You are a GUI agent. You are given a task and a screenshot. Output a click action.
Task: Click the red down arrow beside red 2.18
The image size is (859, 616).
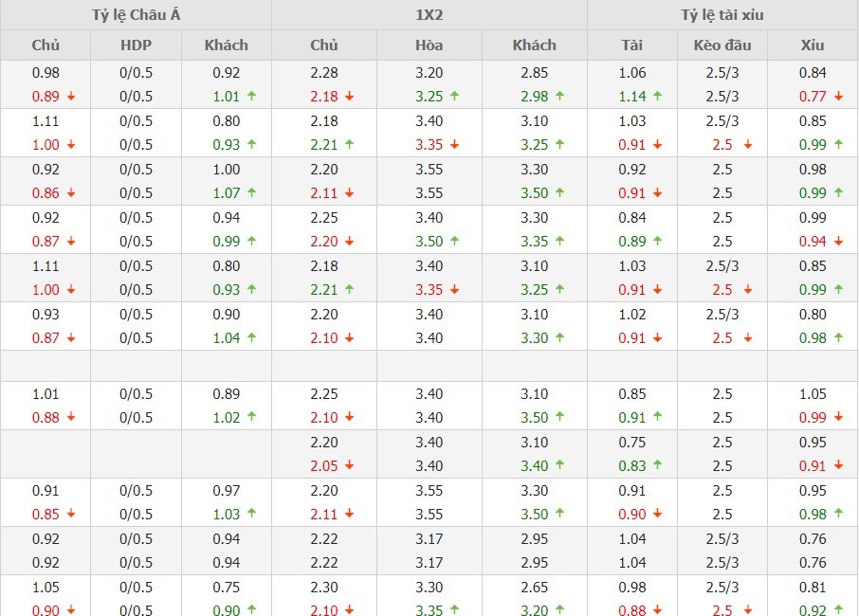(349, 97)
